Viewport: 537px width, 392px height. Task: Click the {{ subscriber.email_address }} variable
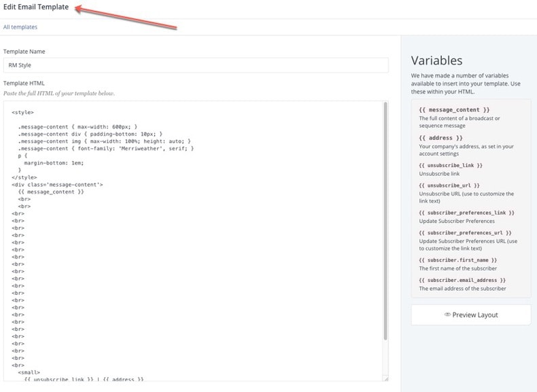tap(462, 280)
